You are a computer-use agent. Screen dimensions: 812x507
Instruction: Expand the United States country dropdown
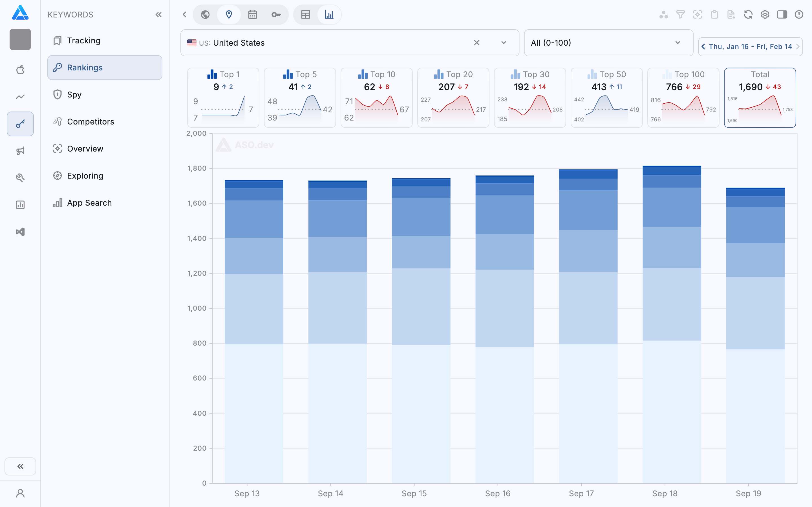tap(504, 43)
